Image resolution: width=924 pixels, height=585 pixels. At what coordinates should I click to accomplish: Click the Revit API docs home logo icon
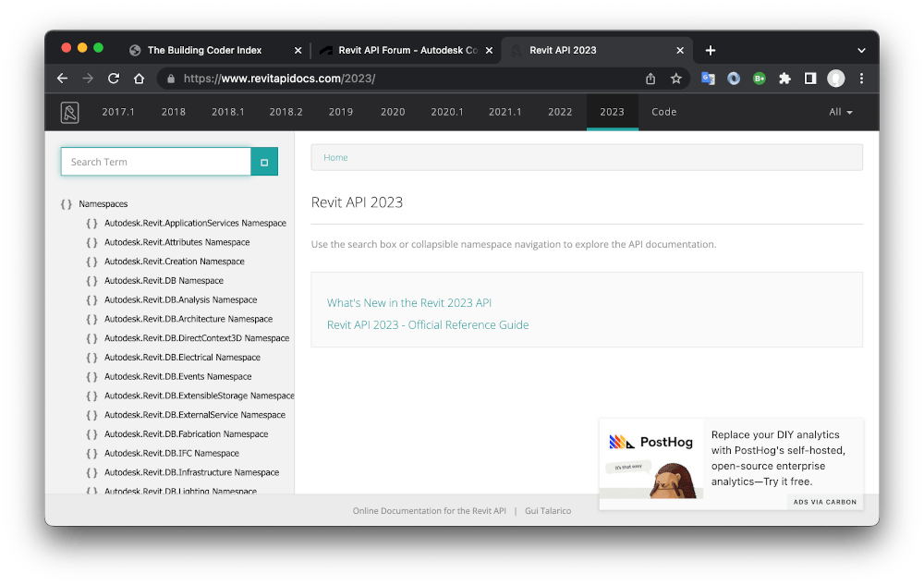pos(69,112)
